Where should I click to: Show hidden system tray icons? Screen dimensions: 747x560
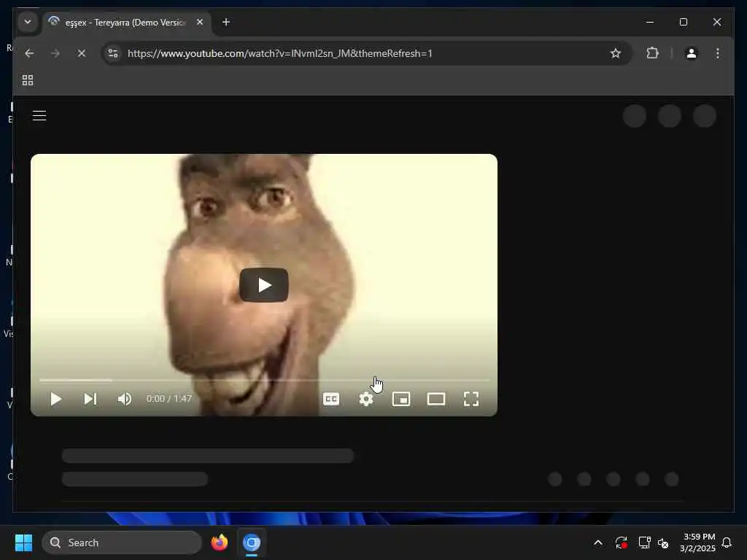point(598,542)
